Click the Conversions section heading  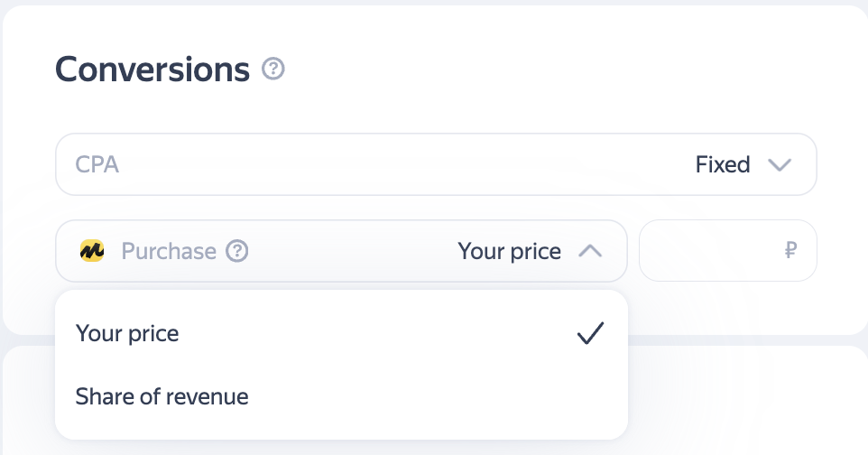click(x=152, y=70)
